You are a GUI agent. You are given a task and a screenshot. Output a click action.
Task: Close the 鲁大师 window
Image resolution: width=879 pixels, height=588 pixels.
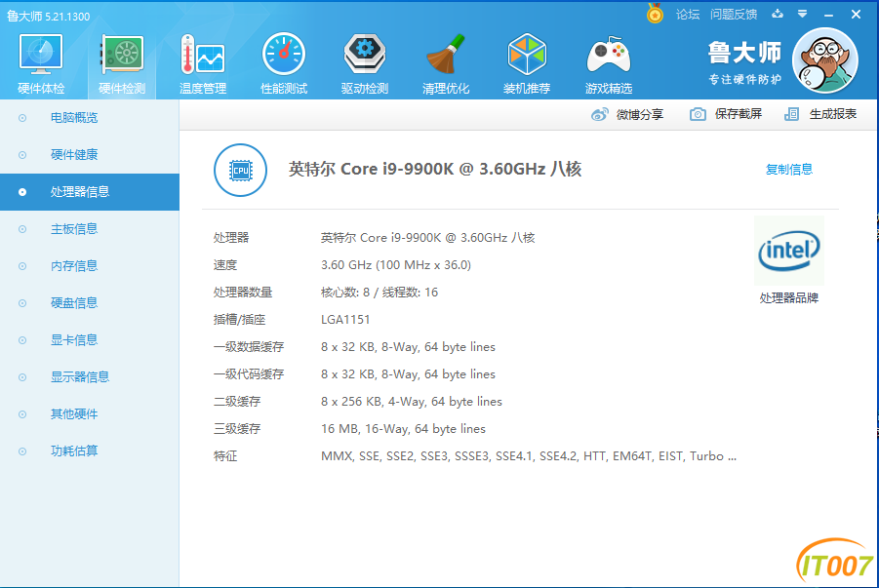click(x=856, y=14)
